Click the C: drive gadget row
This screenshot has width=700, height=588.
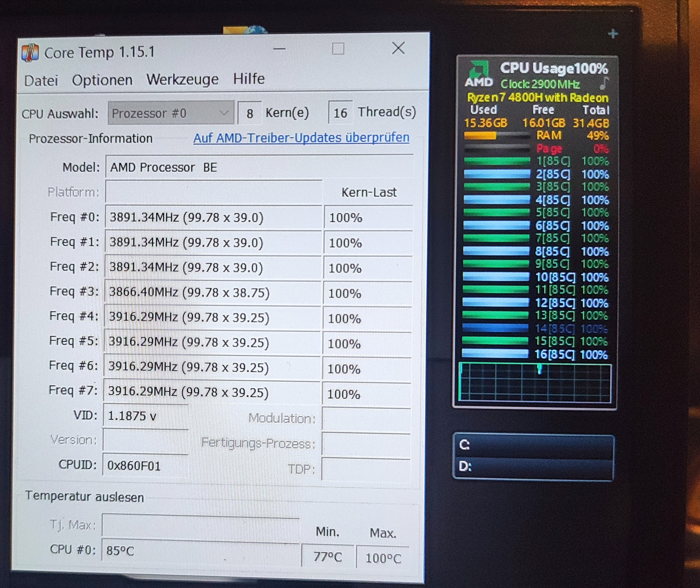point(533,445)
